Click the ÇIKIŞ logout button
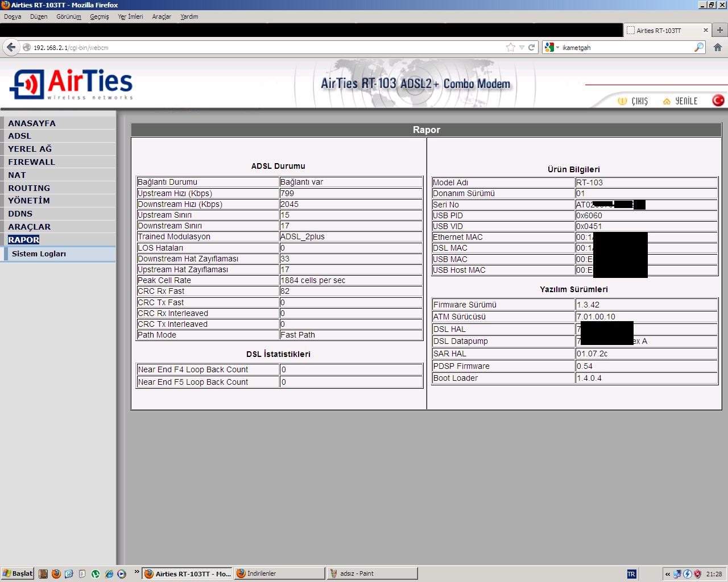The image size is (728, 582). 632,101
